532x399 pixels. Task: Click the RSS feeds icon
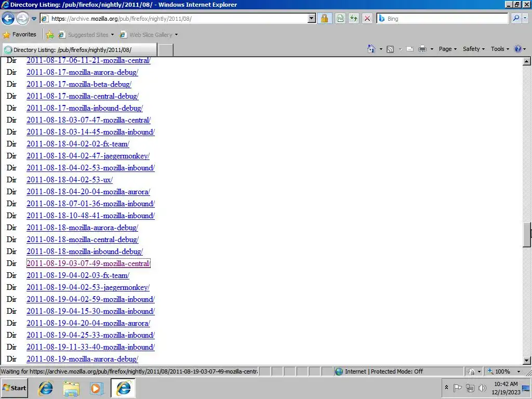click(390, 49)
